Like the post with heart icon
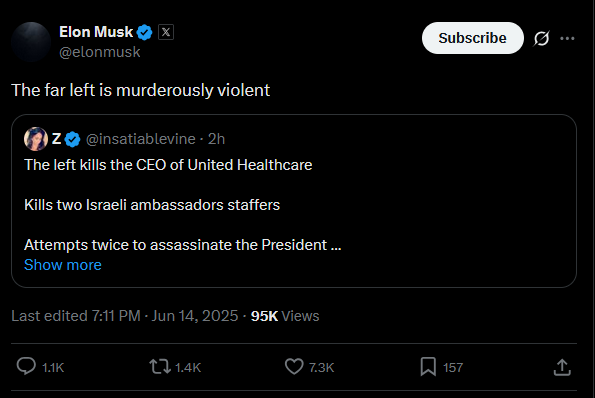 [294, 367]
